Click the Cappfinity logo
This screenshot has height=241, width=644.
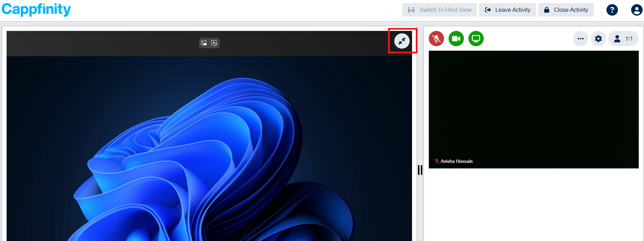pyautogui.click(x=36, y=9)
